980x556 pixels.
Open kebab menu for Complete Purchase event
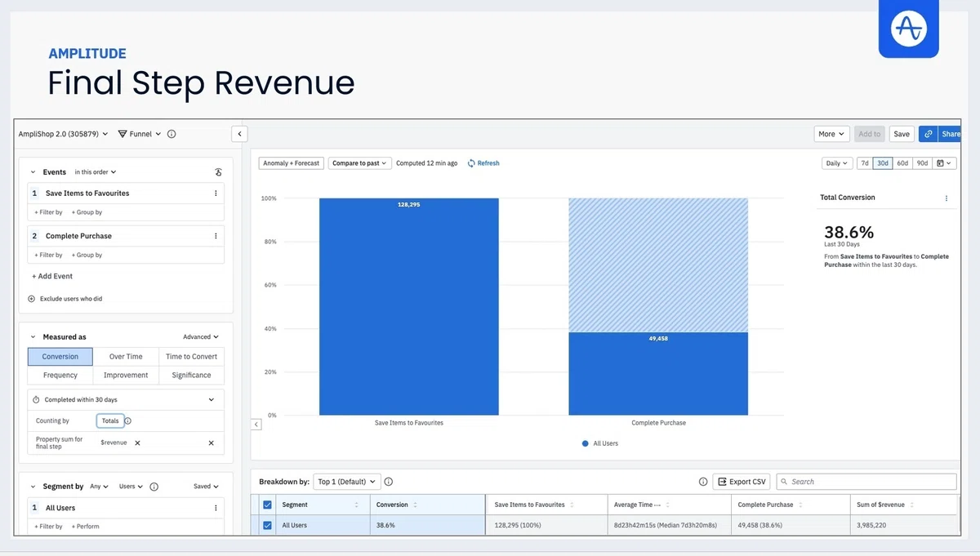[216, 236]
